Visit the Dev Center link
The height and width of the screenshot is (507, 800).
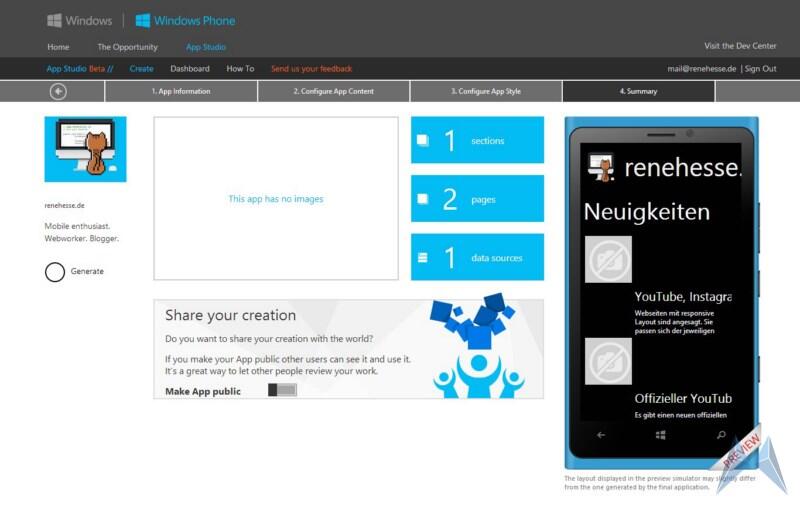point(740,46)
